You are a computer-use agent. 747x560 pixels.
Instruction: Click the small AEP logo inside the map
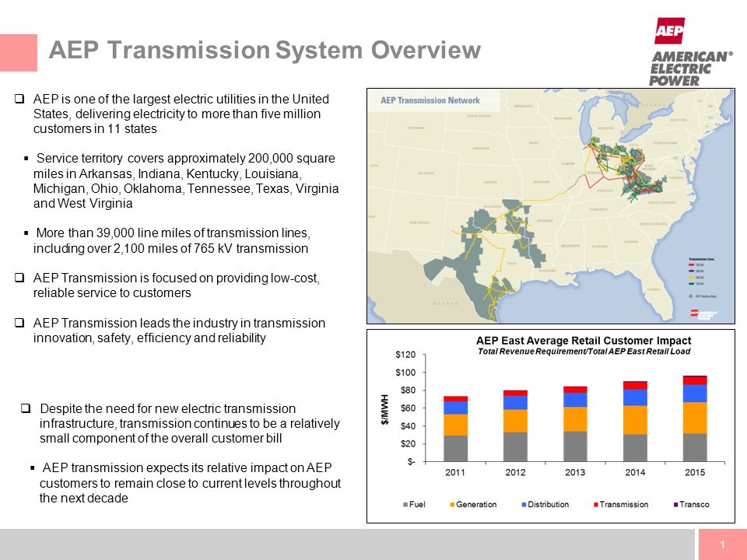704,314
